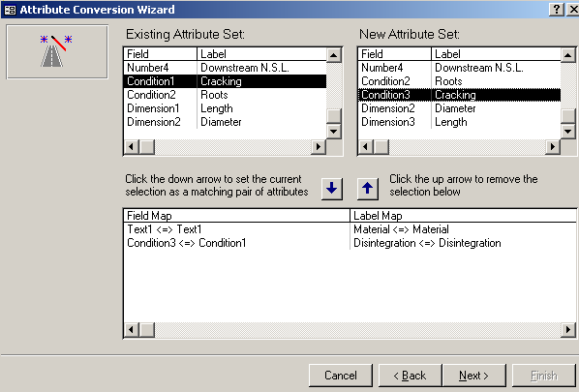
Task: Click the help question mark in title bar
Action: tap(557, 10)
